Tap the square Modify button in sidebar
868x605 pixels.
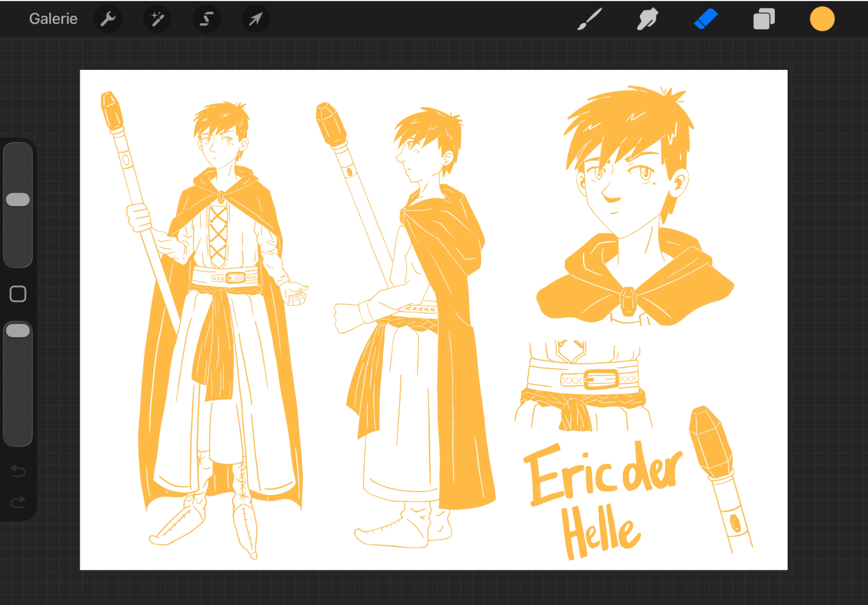18,294
